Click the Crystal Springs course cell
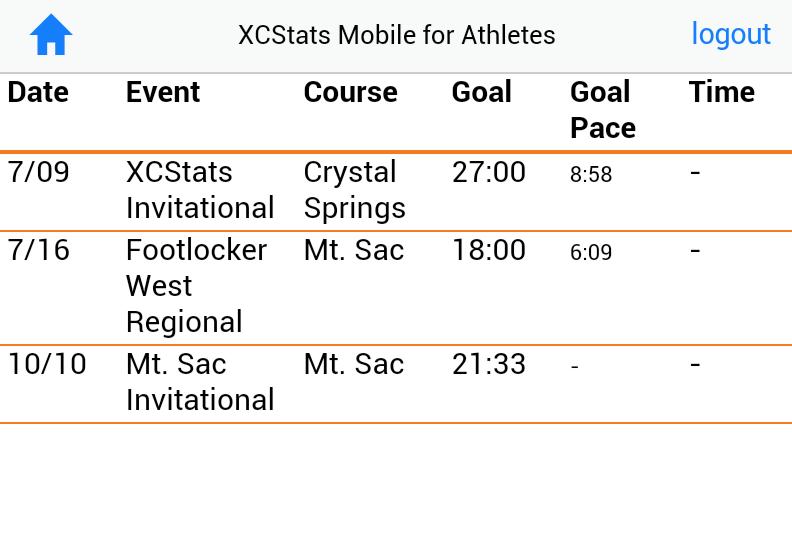The image size is (792, 545). (354, 190)
